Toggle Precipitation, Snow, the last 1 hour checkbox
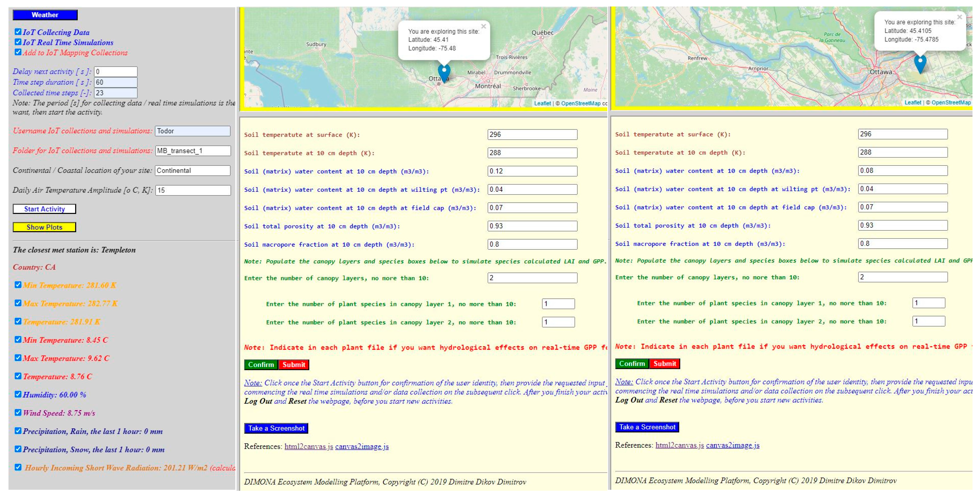The width and height of the screenshot is (980, 499). pyautogui.click(x=18, y=449)
